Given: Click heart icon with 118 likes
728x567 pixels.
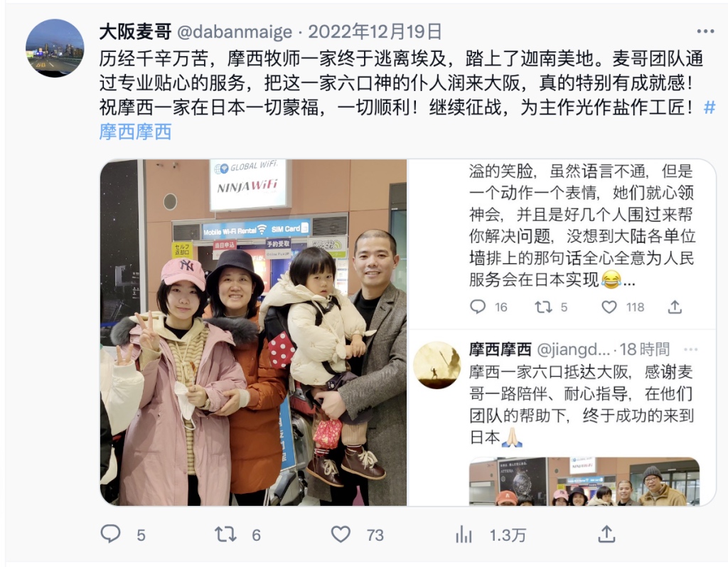Looking at the screenshot, I should (609, 307).
